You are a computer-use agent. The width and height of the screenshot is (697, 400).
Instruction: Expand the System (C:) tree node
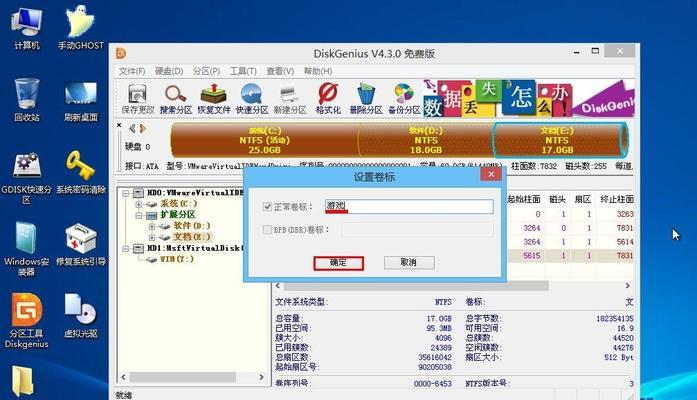coord(139,204)
